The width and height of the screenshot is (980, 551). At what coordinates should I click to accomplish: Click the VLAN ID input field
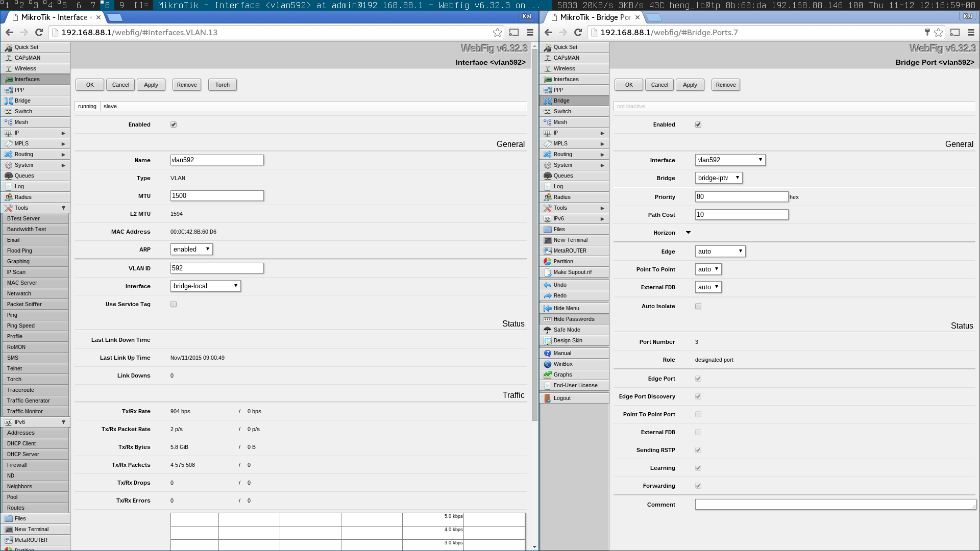pos(217,268)
